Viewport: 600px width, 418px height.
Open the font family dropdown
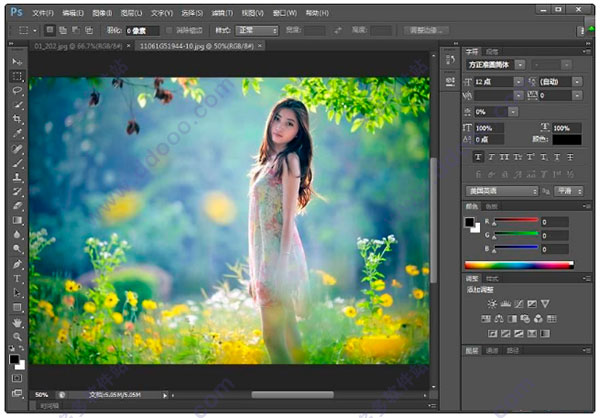520,65
